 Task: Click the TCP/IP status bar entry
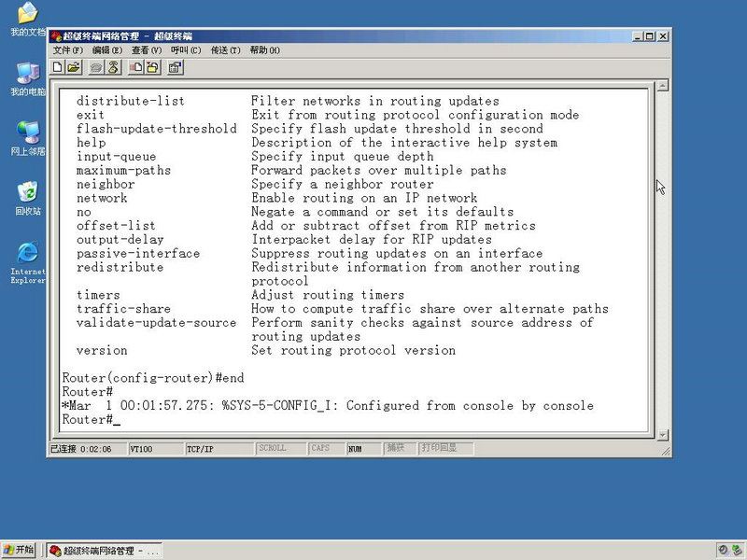click(x=219, y=449)
